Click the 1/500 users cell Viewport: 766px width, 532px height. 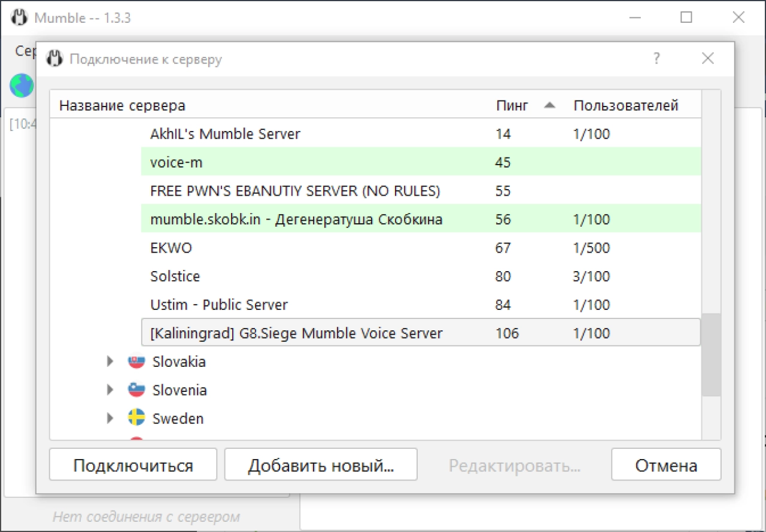click(591, 248)
